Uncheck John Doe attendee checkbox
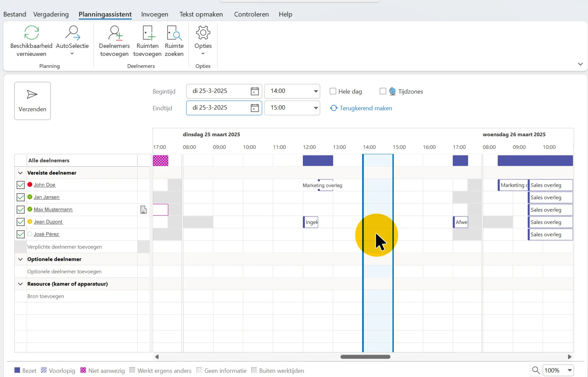 click(21, 185)
